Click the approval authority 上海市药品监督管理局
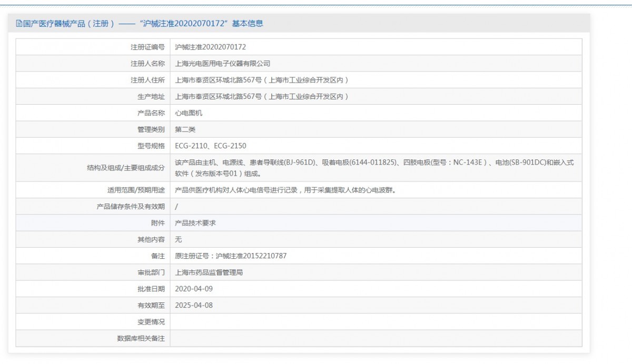 (x=209, y=272)
